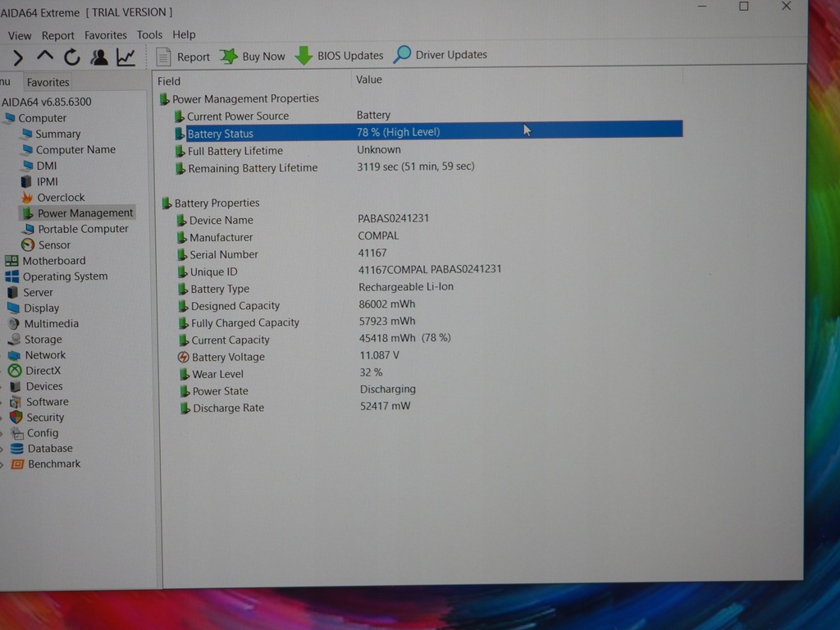Image resolution: width=840 pixels, height=630 pixels.
Task: Select the Overclock flame icon
Action: pos(27,198)
